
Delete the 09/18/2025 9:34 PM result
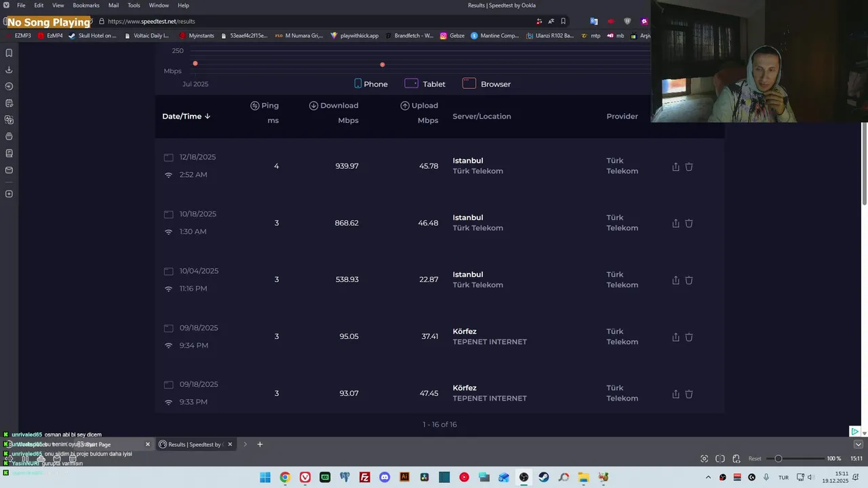(689, 337)
